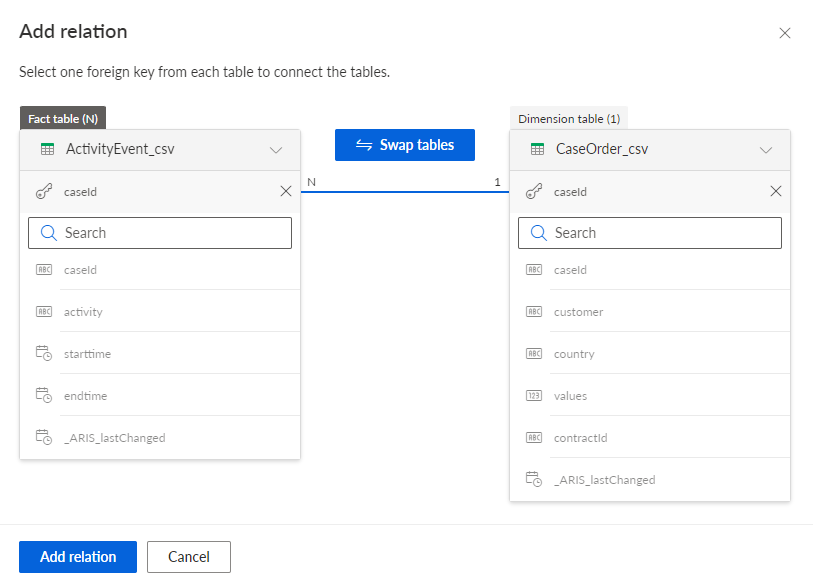Click ABC text type icon beside country
The width and height of the screenshot is (813, 584).
tap(534, 354)
